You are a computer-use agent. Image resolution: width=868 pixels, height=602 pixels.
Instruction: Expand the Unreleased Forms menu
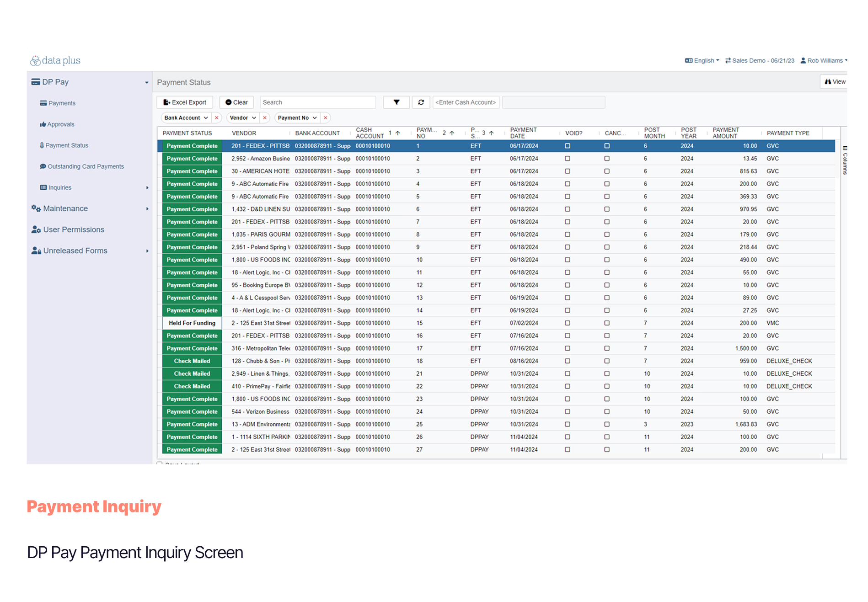(147, 251)
